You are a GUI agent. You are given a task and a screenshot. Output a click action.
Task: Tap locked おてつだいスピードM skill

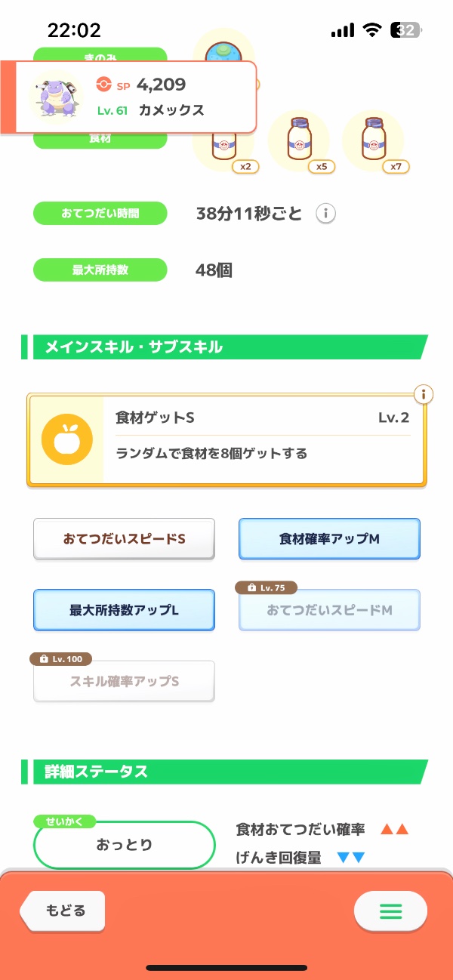point(329,610)
